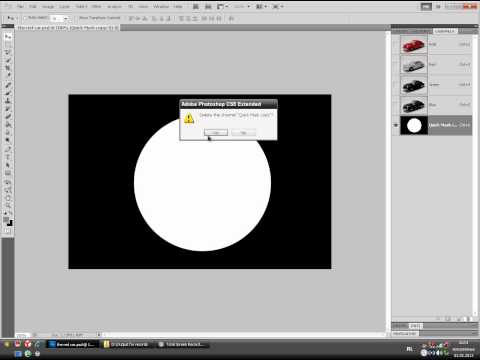Open the foreground color swatch

[x=6, y=220]
